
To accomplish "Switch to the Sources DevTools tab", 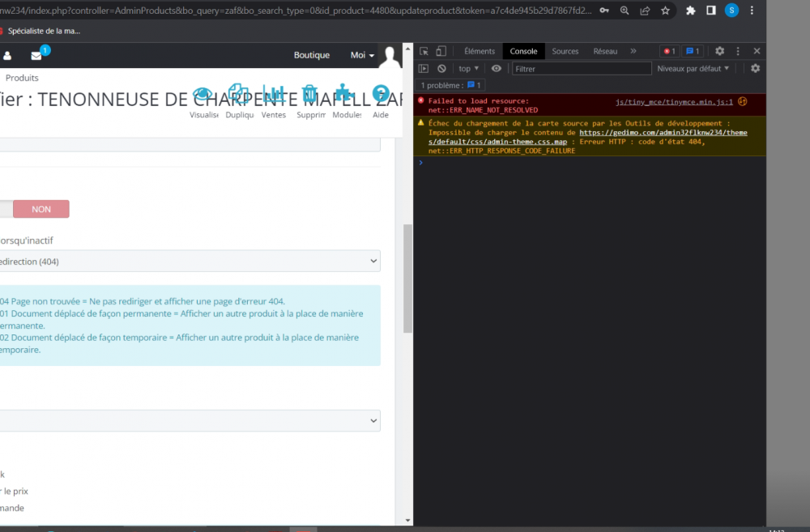I will tap(565, 51).
